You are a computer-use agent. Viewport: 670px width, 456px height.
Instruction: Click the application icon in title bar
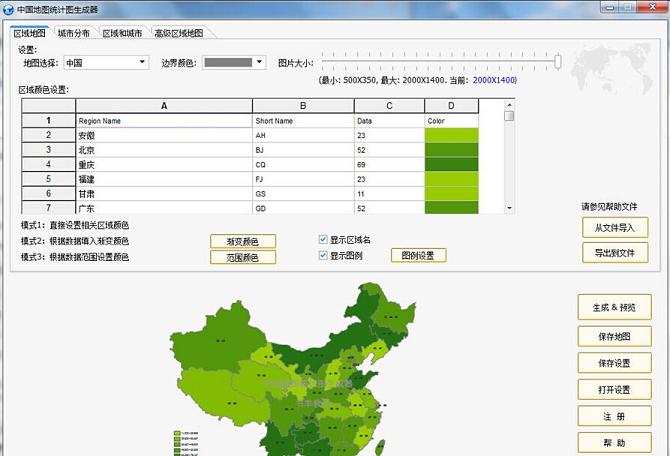8,9
